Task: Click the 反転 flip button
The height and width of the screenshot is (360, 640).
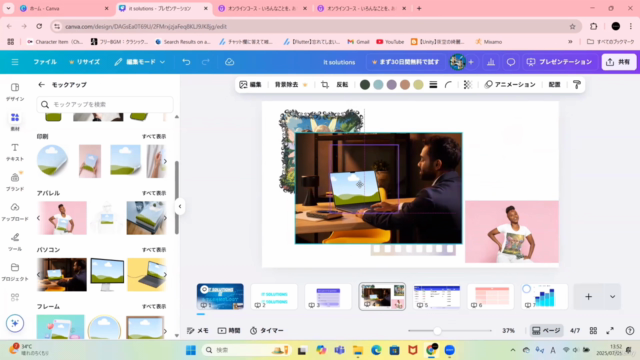Action: coord(342,84)
